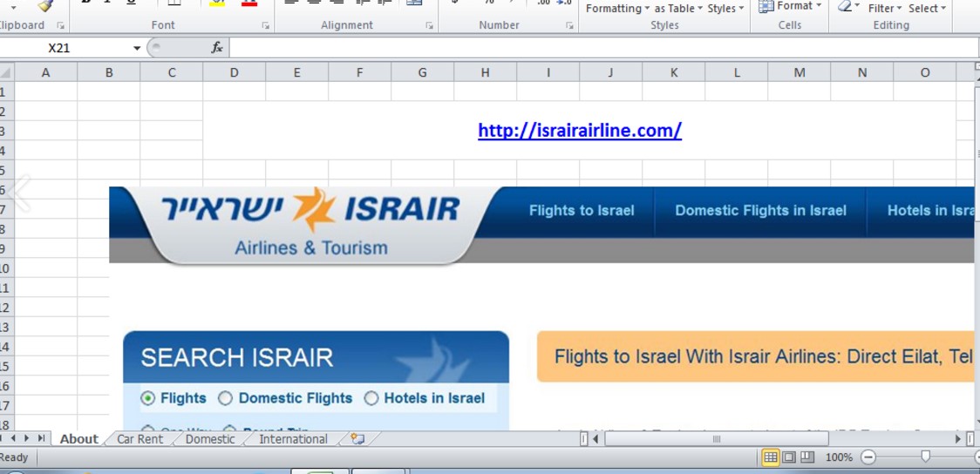Viewport: 980px width, 474px height.
Task: Click the fx Insert Function icon
Action: coord(217,47)
